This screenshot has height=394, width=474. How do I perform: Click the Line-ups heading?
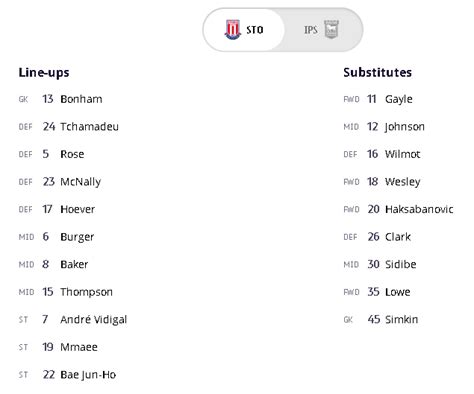click(44, 73)
